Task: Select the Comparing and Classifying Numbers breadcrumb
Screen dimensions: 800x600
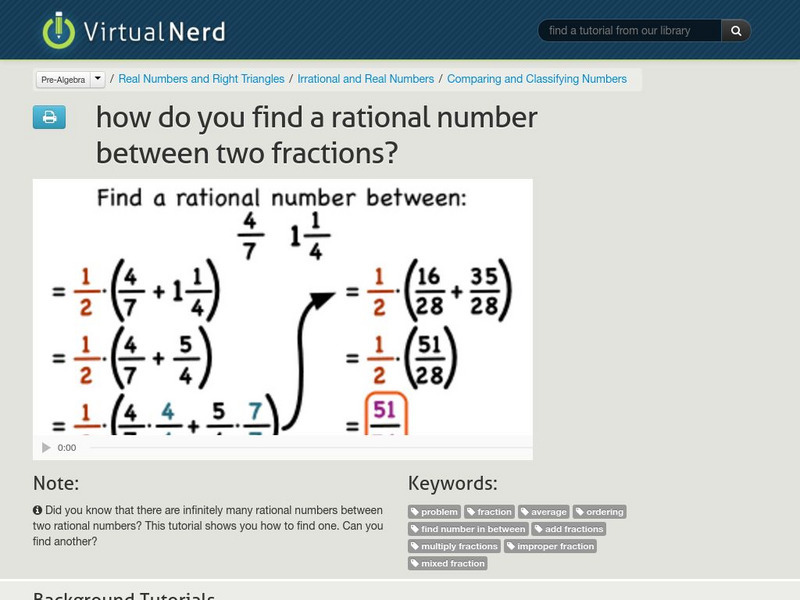Action: coord(536,78)
